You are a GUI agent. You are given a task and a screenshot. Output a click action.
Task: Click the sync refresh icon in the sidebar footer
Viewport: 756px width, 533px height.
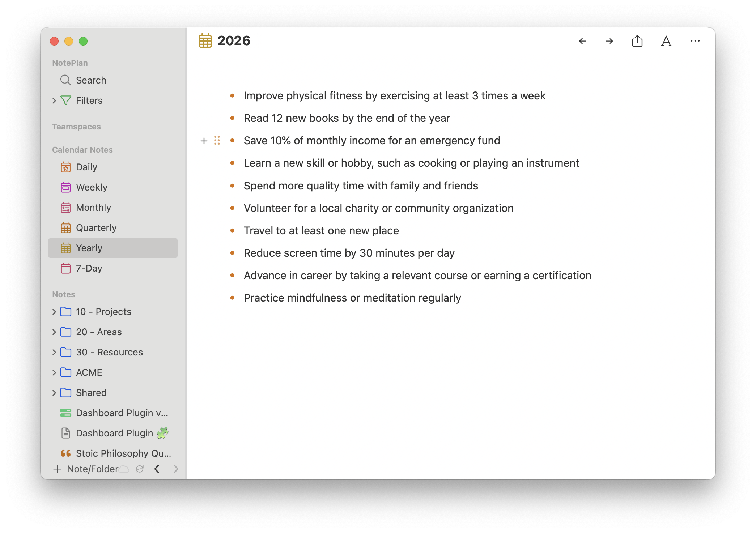pyautogui.click(x=140, y=469)
